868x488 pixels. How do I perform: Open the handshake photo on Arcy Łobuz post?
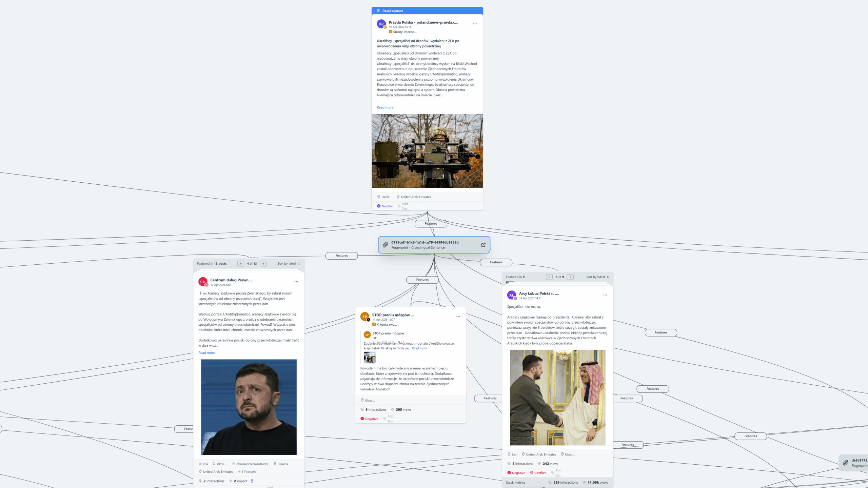click(x=557, y=398)
